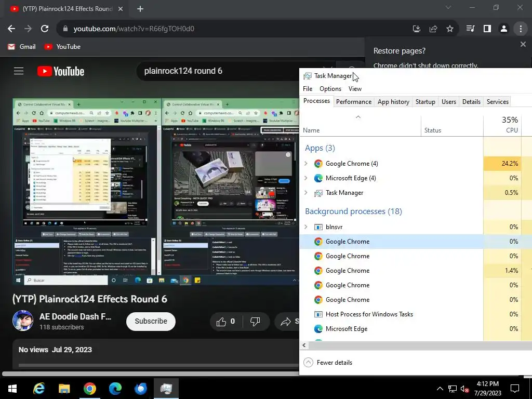Go forward in Chrome browser
The image size is (532, 399).
[x=28, y=29]
